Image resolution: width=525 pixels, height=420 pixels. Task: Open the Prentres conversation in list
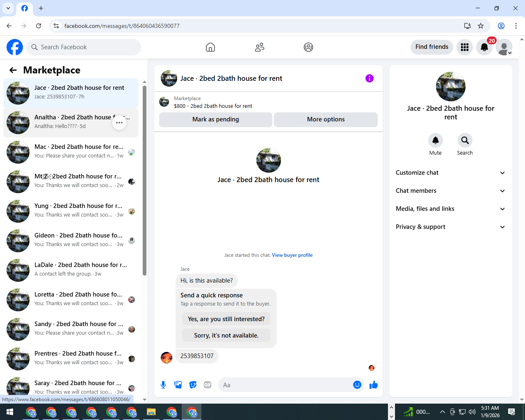(71, 359)
